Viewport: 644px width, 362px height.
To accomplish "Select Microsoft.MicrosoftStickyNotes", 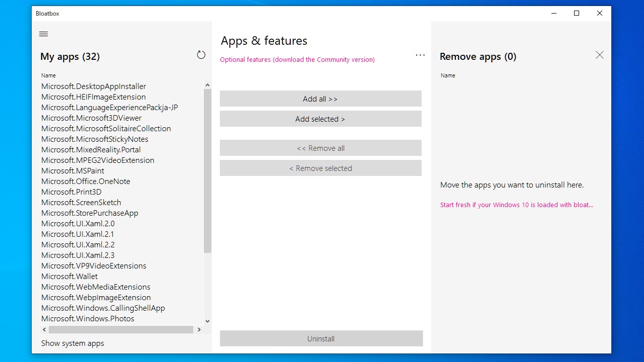I will tap(95, 139).
